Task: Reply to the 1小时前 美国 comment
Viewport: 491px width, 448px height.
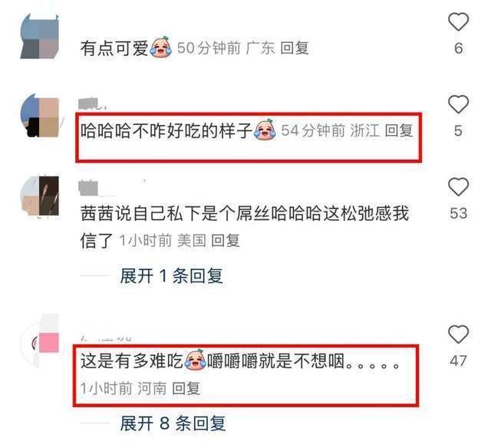Action: (x=225, y=241)
